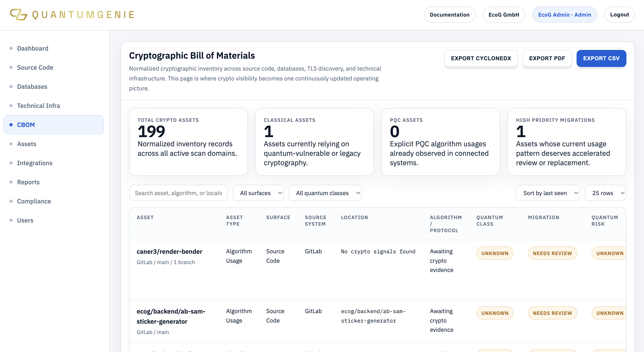The width and height of the screenshot is (644, 352).
Task: Open the Documentation link
Action: (449, 14)
